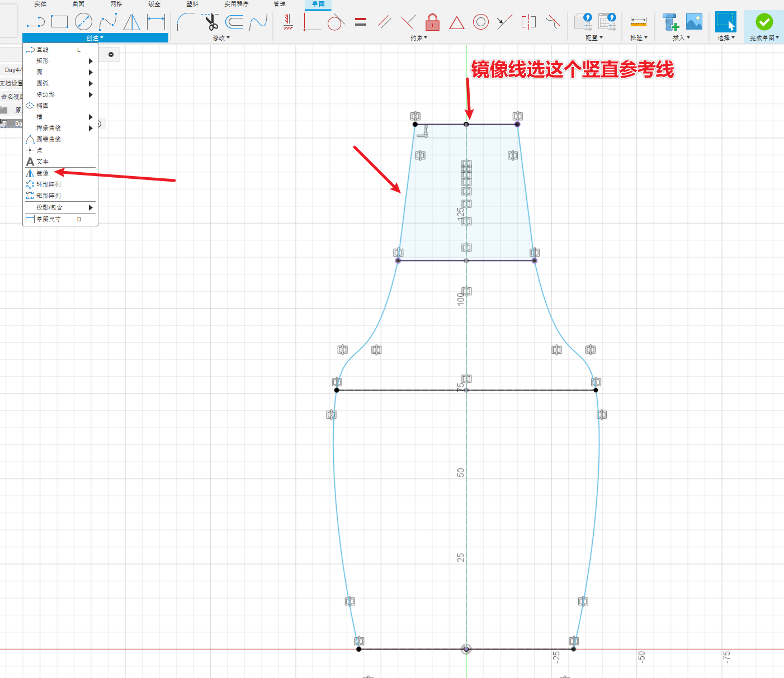784x678 pixels.
Task: Click the Insert image icon
Action: (694, 22)
